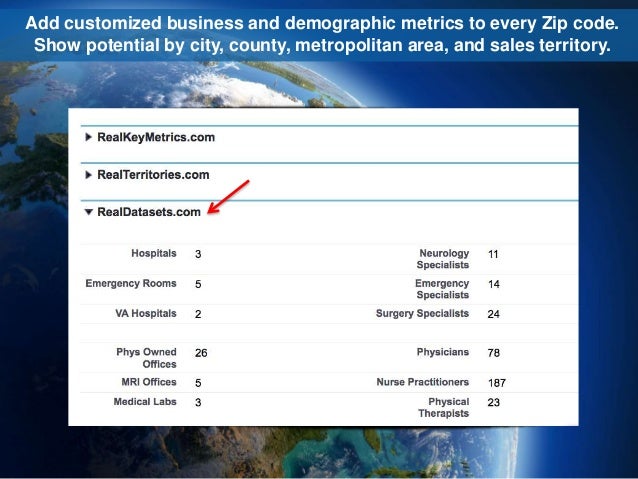Click VA Hospitals value 2
The height and width of the screenshot is (479, 638).
pyautogui.click(x=198, y=314)
